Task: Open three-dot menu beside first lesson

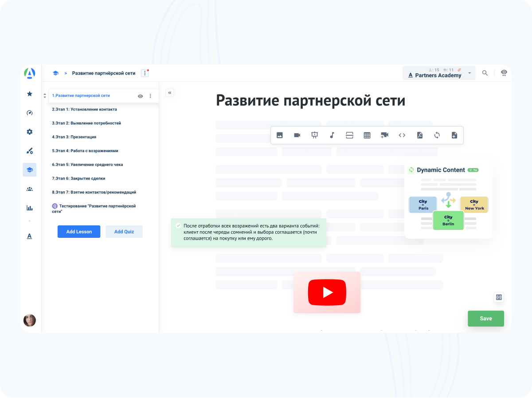Action: pos(150,96)
